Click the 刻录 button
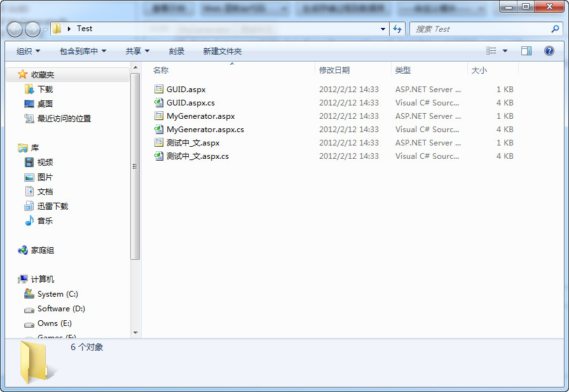The height and width of the screenshot is (392, 569). pyautogui.click(x=176, y=51)
